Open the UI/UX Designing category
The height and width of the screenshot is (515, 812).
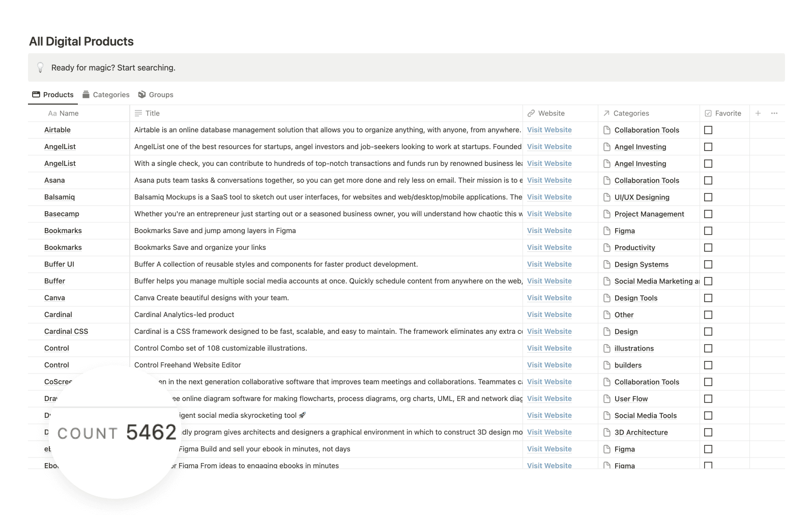coord(642,197)
